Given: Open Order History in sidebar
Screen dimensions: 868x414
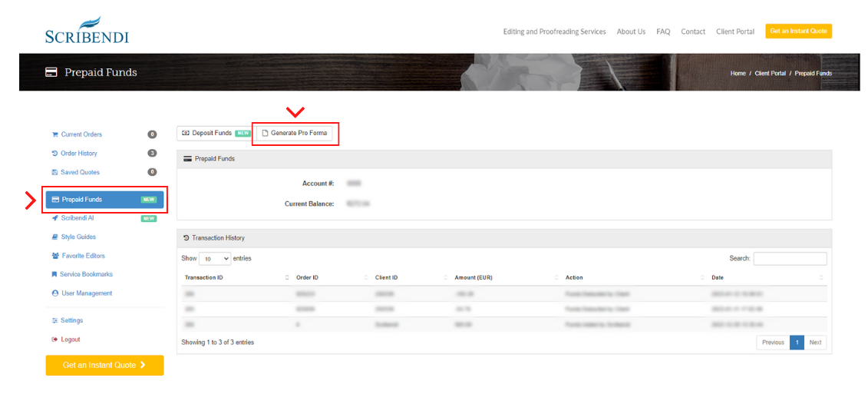Looking at the screenshot, I should (x=78, y=154).
